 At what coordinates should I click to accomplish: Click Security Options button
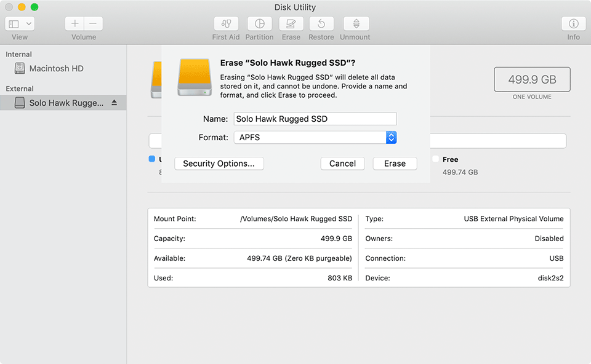219,164
